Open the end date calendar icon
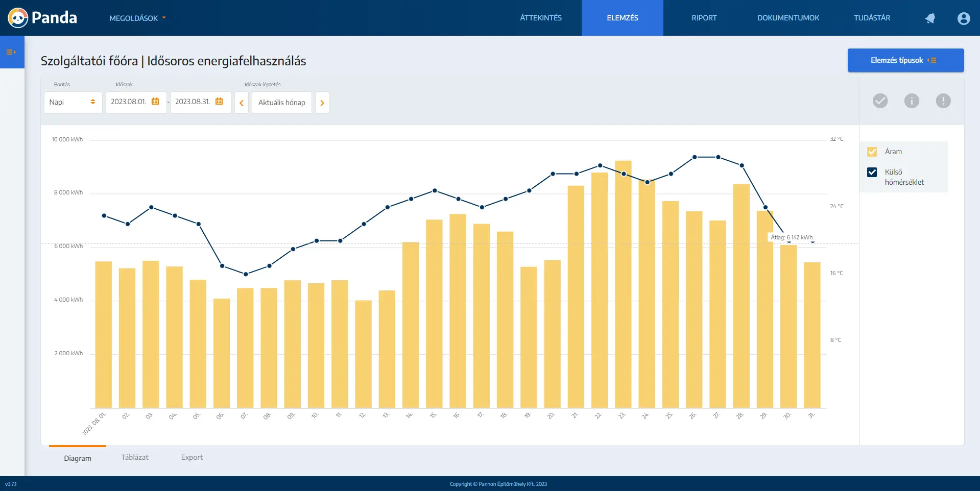The width and height of the screenshot is (980, 491). (x=219, y=102)
